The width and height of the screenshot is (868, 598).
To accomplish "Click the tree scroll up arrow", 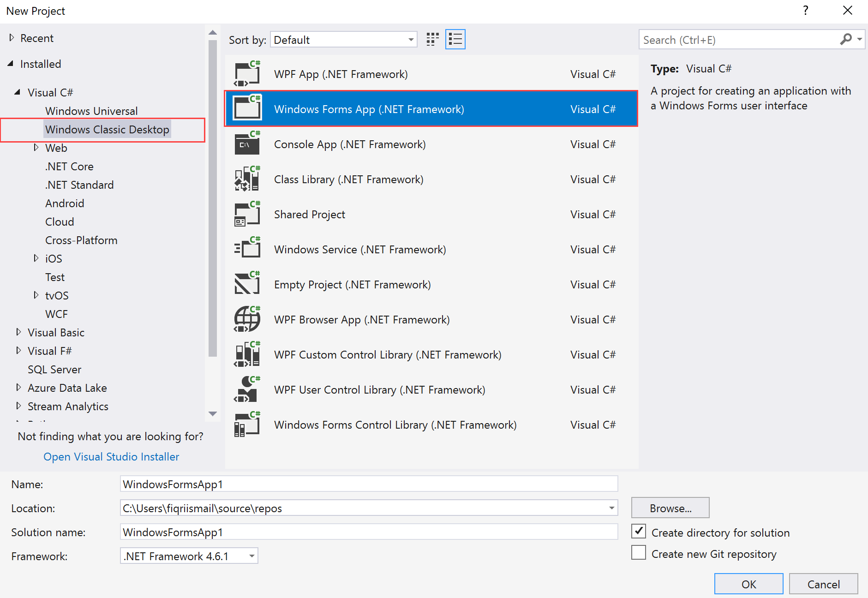I will click(x=212, y=32).
